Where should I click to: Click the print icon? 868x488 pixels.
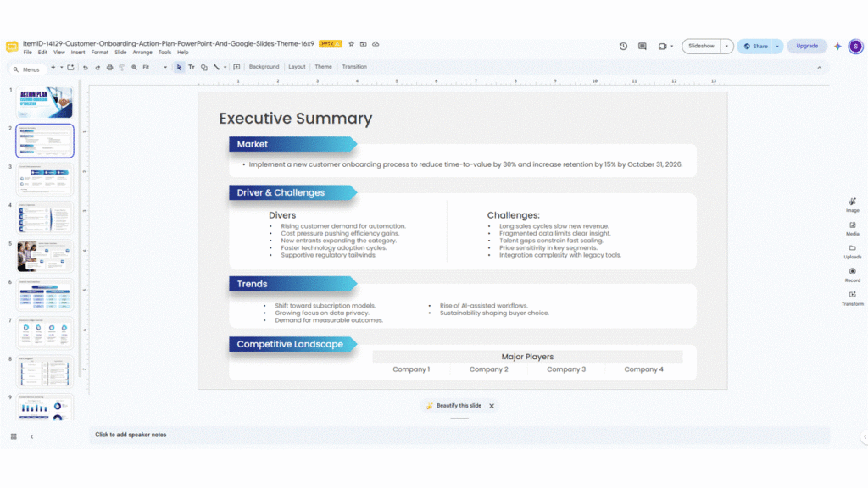[109, 68]
